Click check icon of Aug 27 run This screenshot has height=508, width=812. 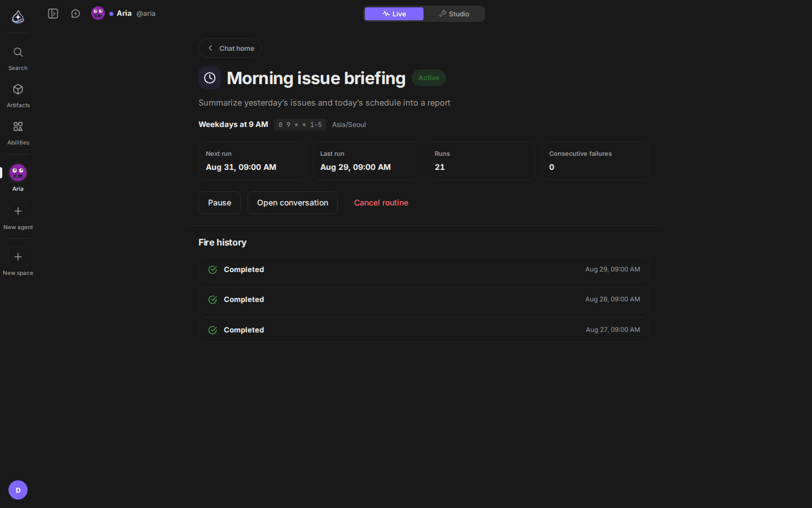(x=213, y=330)
